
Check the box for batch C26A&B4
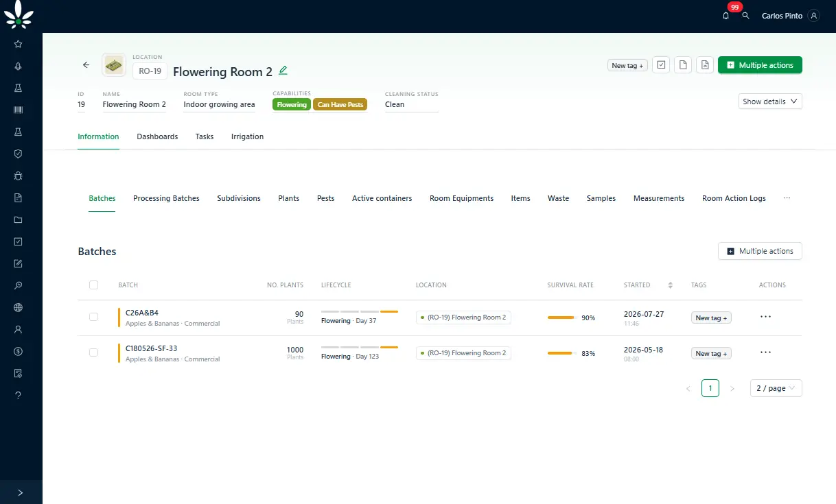coord(93,317)
